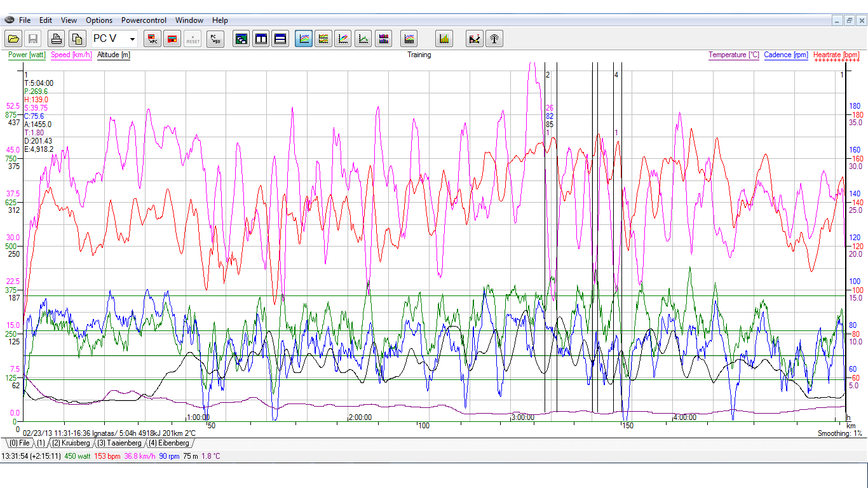Click the graph-with-table view icon
This screenshot has width=868, height=488.
coord(409,39)
